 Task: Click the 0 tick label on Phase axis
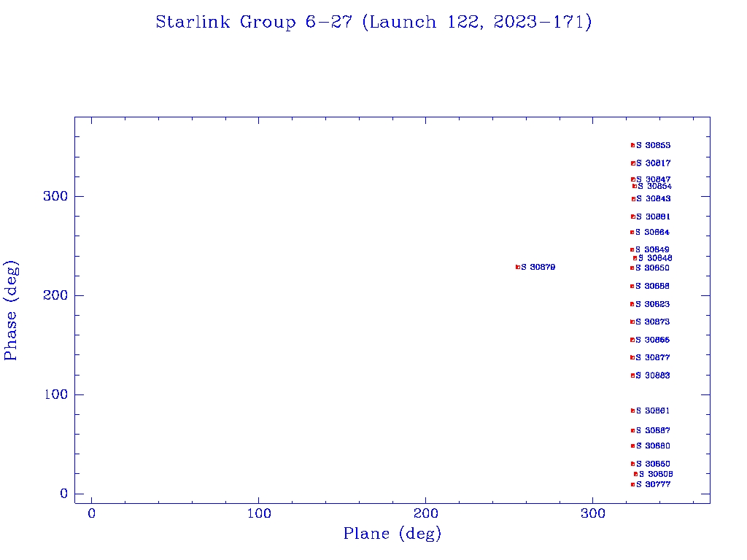click(x=64, y=494)
